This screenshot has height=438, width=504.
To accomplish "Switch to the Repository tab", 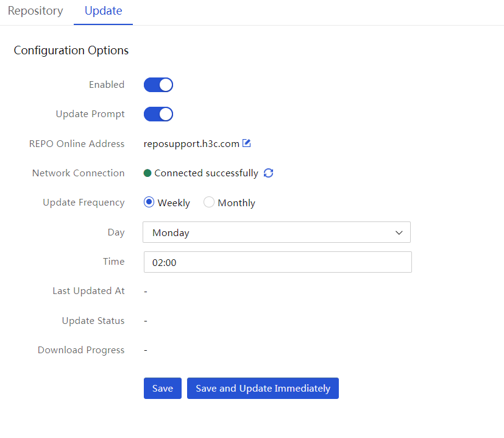I will pyautogui.click(x=35, y=11).
